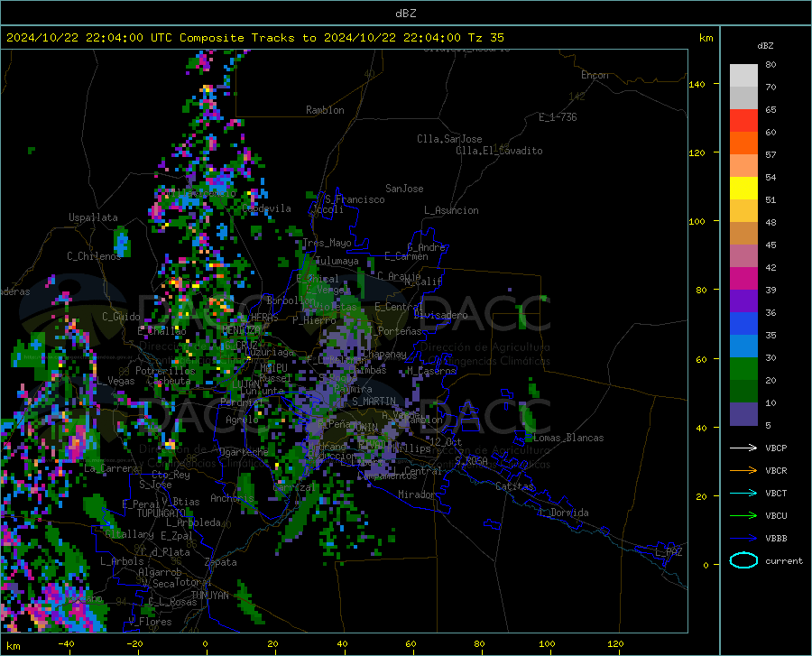
Task: Click the SanJose label
Action: coord(404,189)
